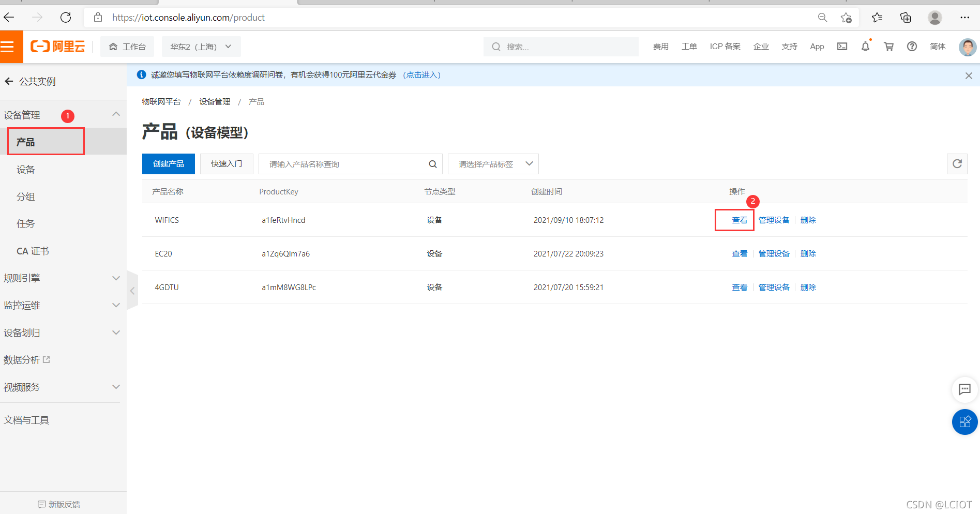This screenshot has width=980, height=514.
Task: Collapse the 设备管理 section
Action: click(x=116, y=114)
